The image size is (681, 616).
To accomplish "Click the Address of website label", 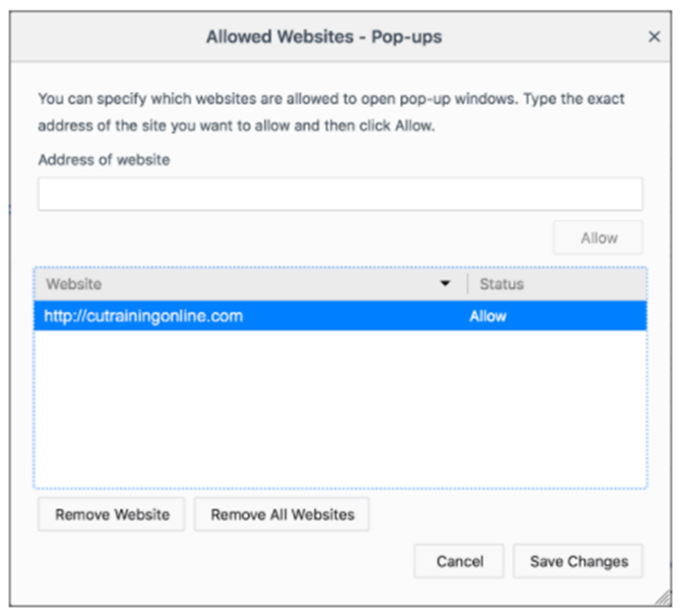I will coord(104,160).
